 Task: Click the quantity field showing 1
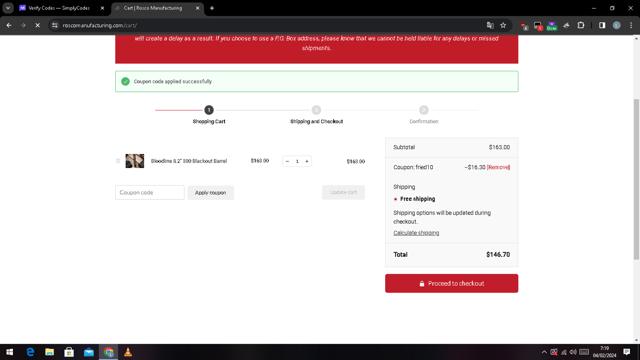coord(297,161)
